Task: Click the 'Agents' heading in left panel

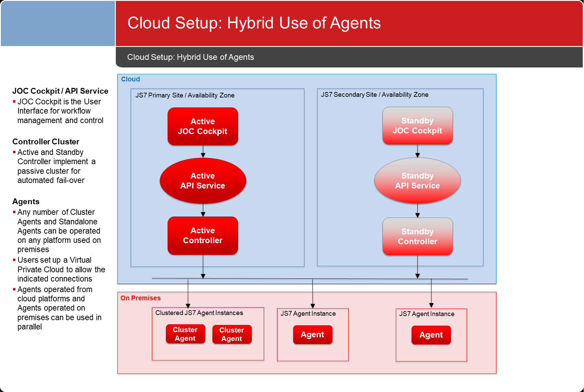Action: [x=26, y=201]
